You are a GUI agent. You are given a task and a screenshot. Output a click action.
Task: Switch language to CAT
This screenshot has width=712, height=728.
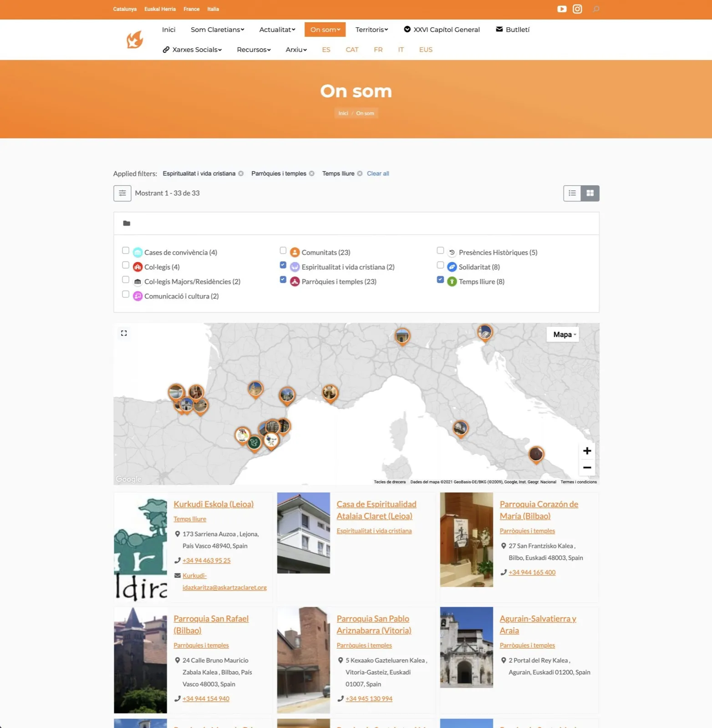pyautogui.click(x=352, y=50)
